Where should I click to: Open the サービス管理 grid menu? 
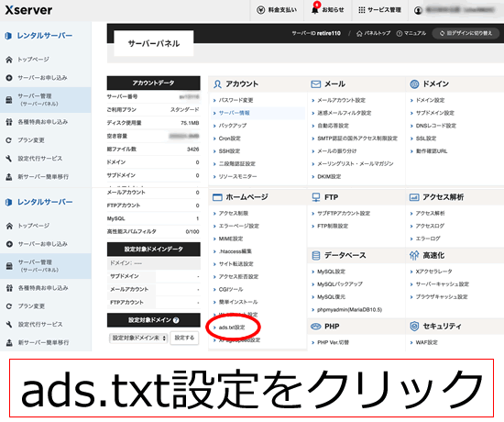tap(362, 10)
